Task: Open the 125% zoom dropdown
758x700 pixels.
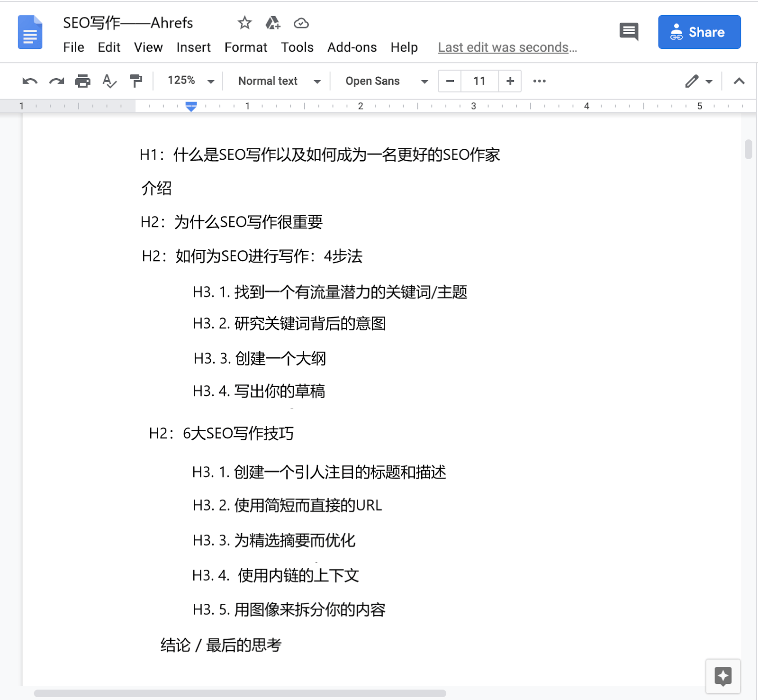Action: (190, 81)
